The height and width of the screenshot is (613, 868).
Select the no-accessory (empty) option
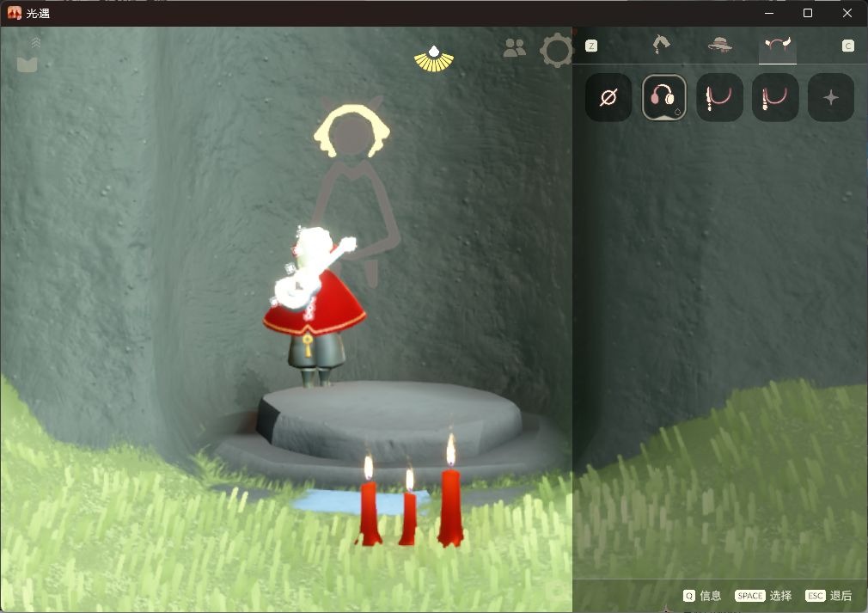tap(608, 97)
